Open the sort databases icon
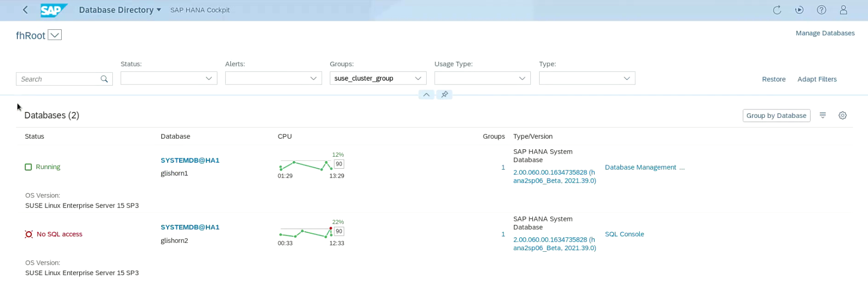This screenshot has width=868, height=296. 823,115
